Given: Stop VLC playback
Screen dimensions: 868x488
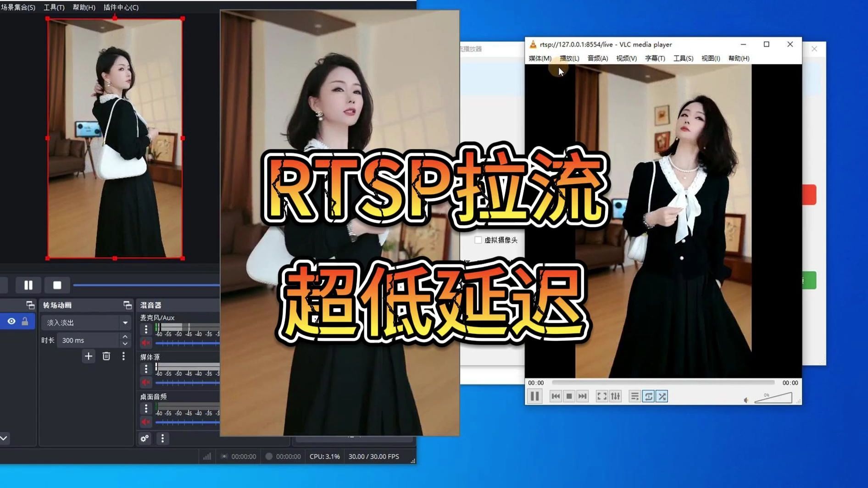Looking at the screenshot, I should (569, 396).
